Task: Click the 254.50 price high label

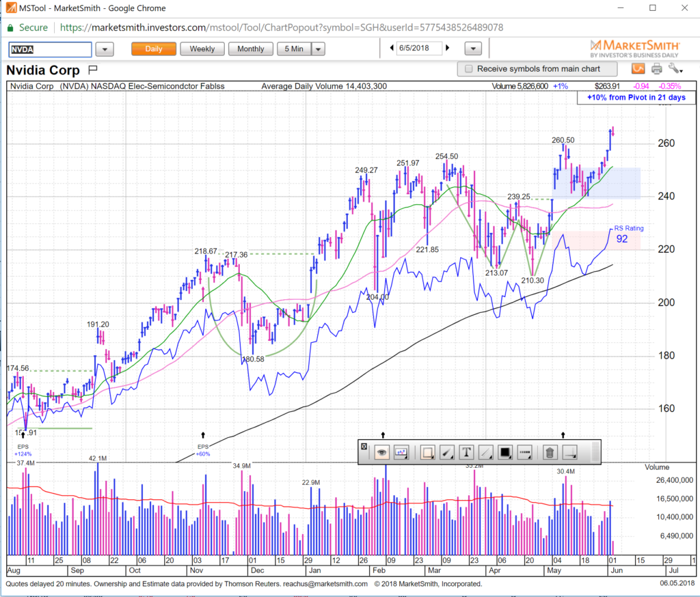Action: pos(446,156)
